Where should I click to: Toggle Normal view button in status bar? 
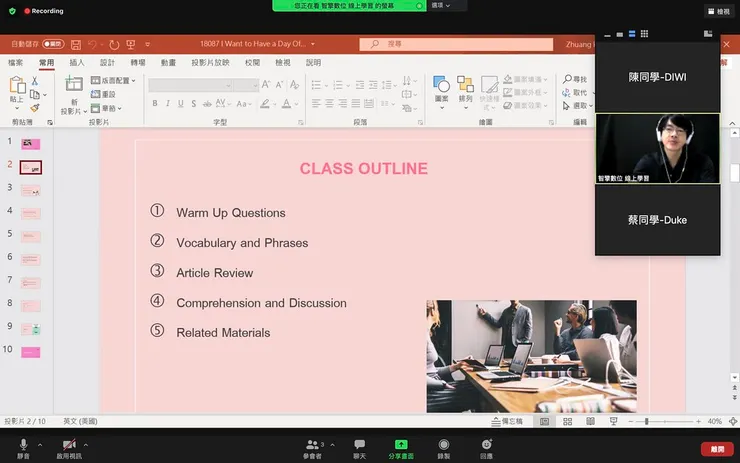coord(544,421)
